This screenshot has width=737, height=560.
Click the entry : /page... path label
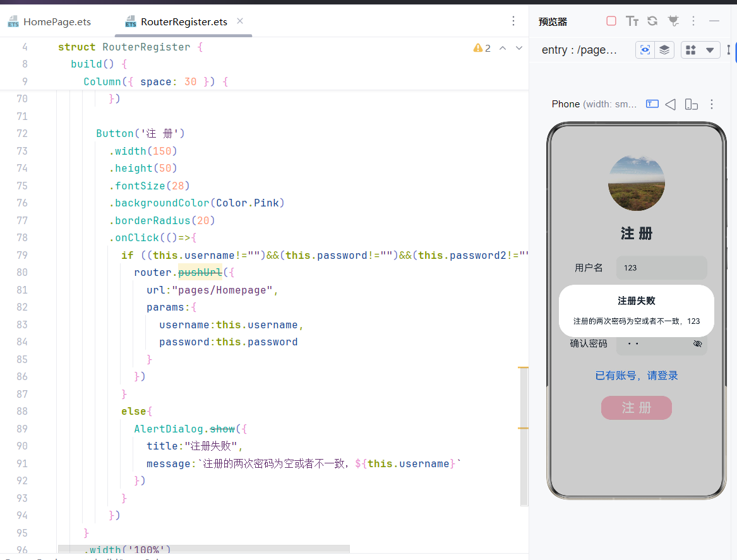click(x=579, y=50)
